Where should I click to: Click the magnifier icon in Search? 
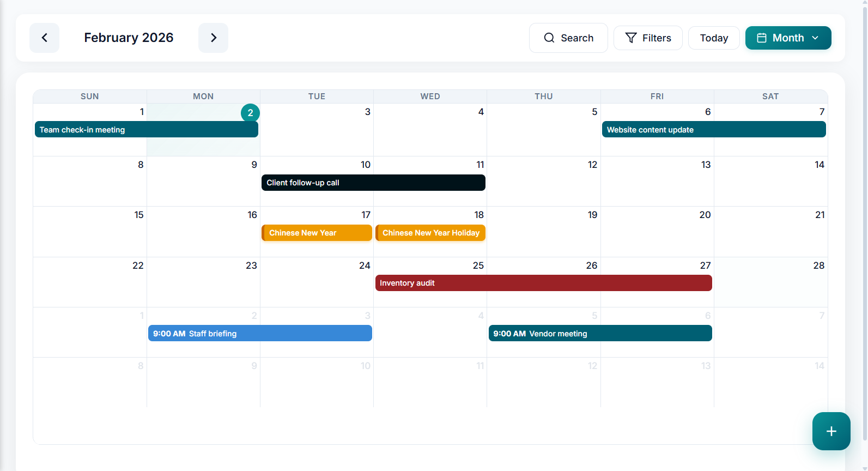pos(549,38)
